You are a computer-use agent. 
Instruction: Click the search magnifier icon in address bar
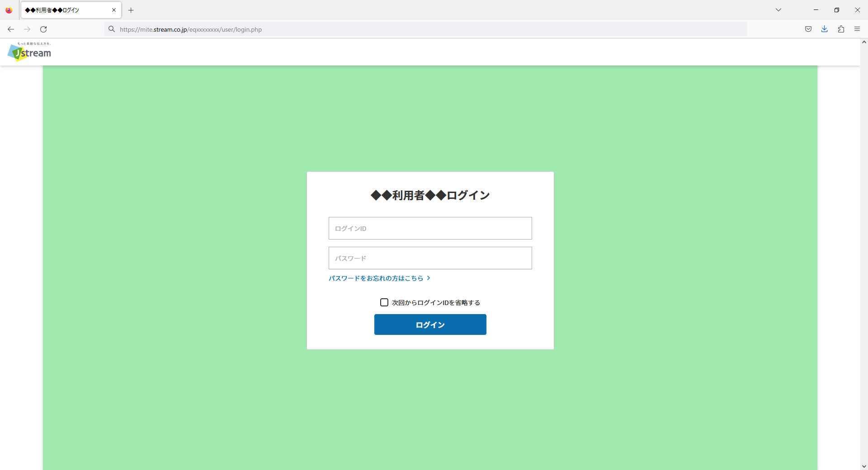click(112, 29)
